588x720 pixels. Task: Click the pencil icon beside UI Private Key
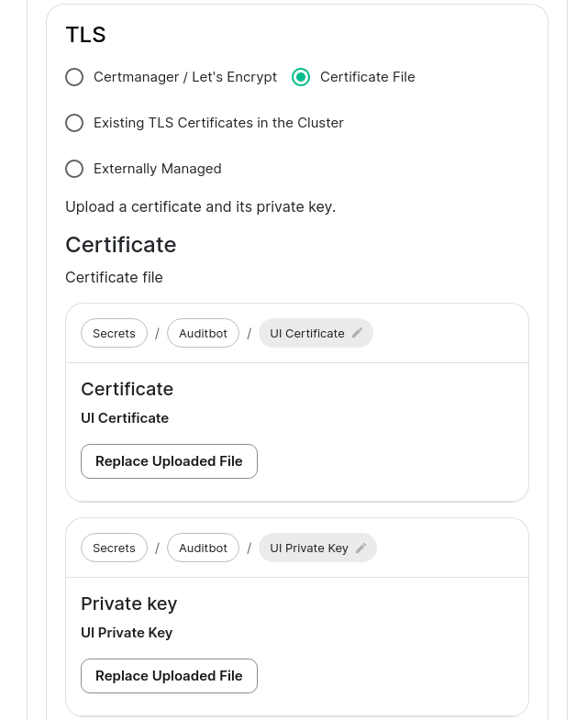(361, 548)
